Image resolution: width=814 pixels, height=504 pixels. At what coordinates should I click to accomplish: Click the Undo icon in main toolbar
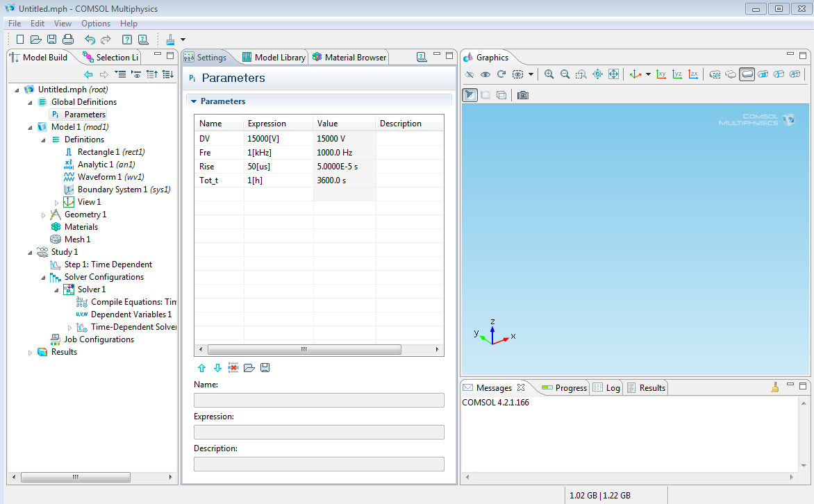pos(90,40)
